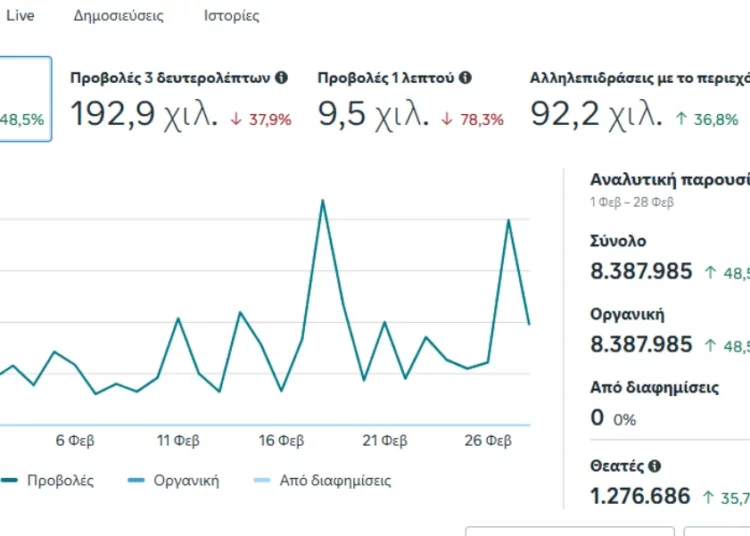The height and width of the screenshot is (536, 750).
Task: Toggle the Οργανική series in chart legend
Action: click(174, 480)
